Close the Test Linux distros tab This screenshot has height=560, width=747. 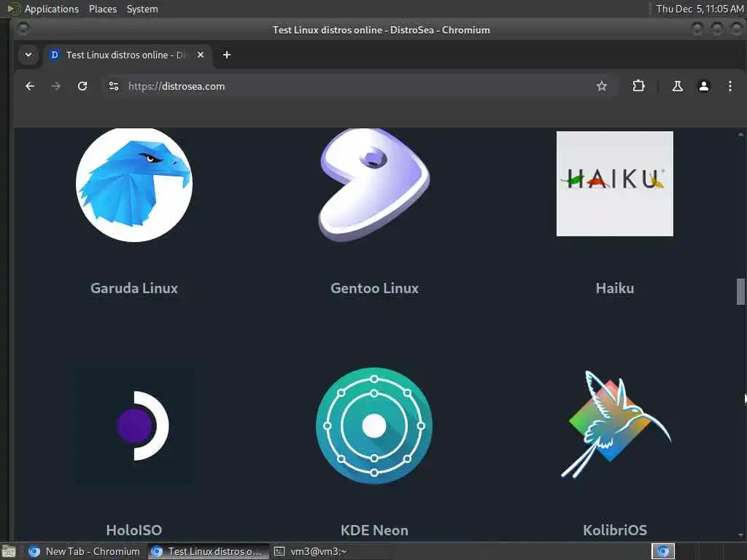click(201, 55)
